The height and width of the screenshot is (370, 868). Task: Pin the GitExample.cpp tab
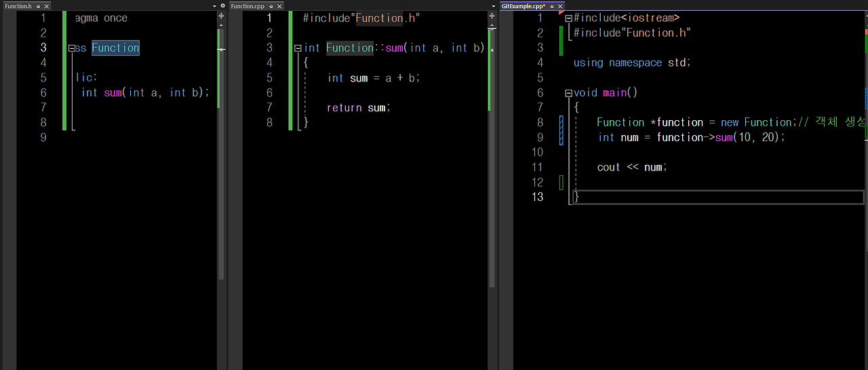pos(552,5)
